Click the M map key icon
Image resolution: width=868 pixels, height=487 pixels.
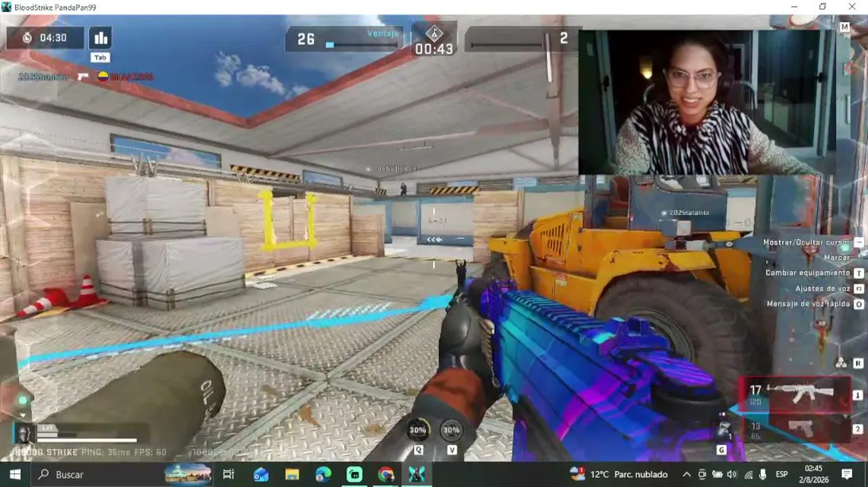(844, 27)
